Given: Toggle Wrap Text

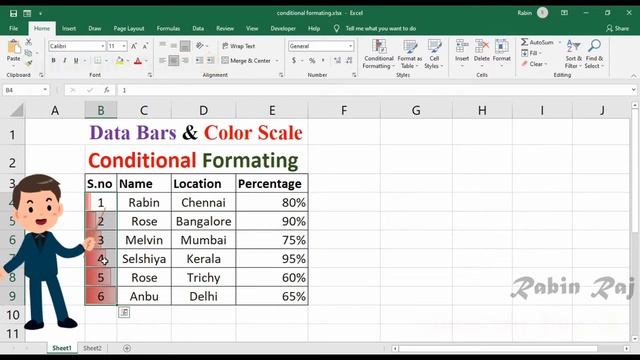Looking at the screenshot, I should pyautogui.click(x=239, y=46).
